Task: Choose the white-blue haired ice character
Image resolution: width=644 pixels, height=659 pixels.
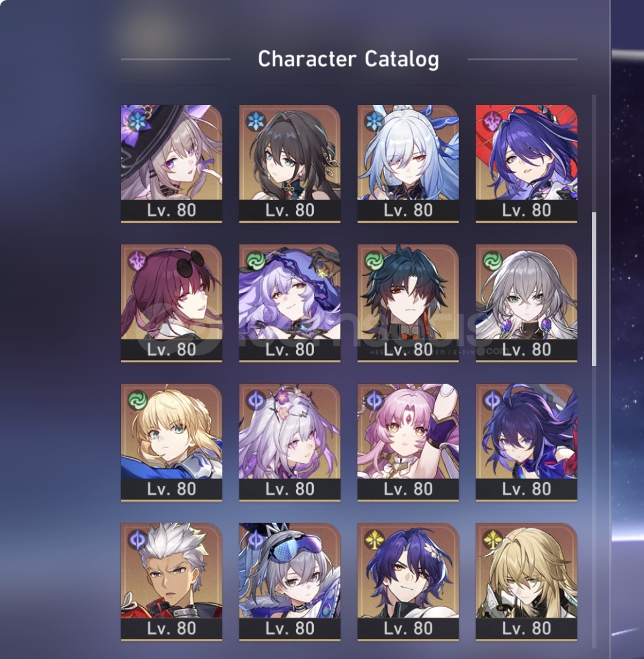Action: pos(408,163)
